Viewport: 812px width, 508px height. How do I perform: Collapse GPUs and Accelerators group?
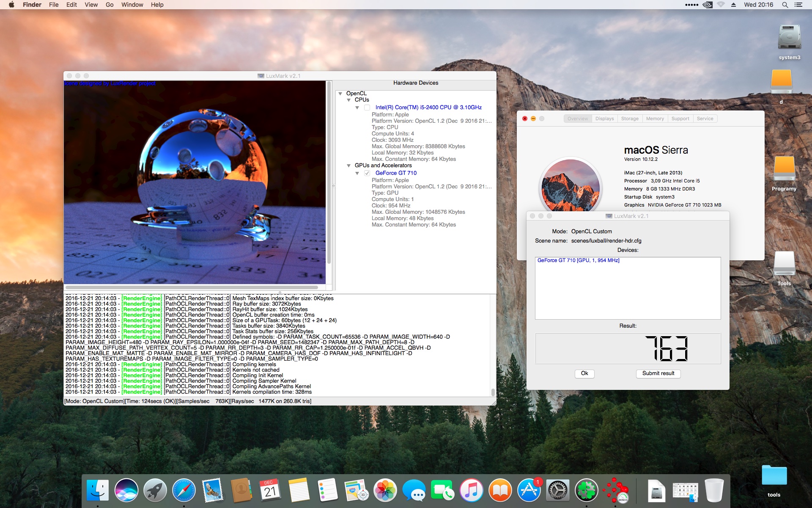coord(348,166)
